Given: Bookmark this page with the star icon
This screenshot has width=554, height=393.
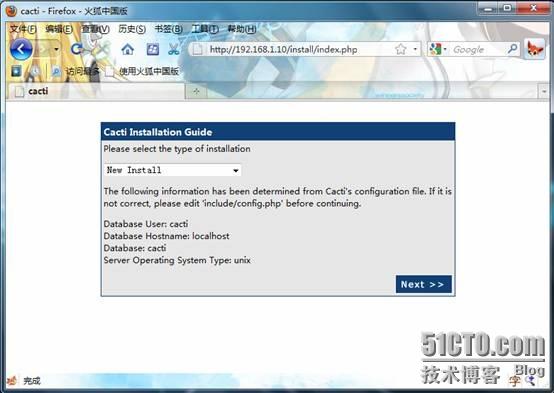Looking at the screenshot, I should click(401, 49).
